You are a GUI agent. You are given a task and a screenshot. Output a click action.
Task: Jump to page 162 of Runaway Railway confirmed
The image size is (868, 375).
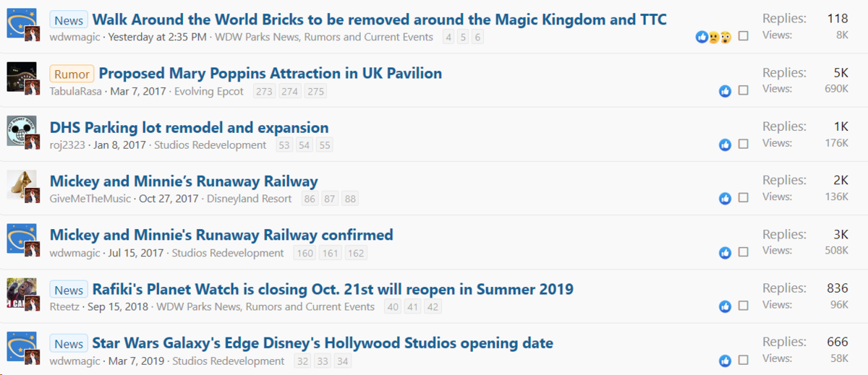tap(355, 253)
